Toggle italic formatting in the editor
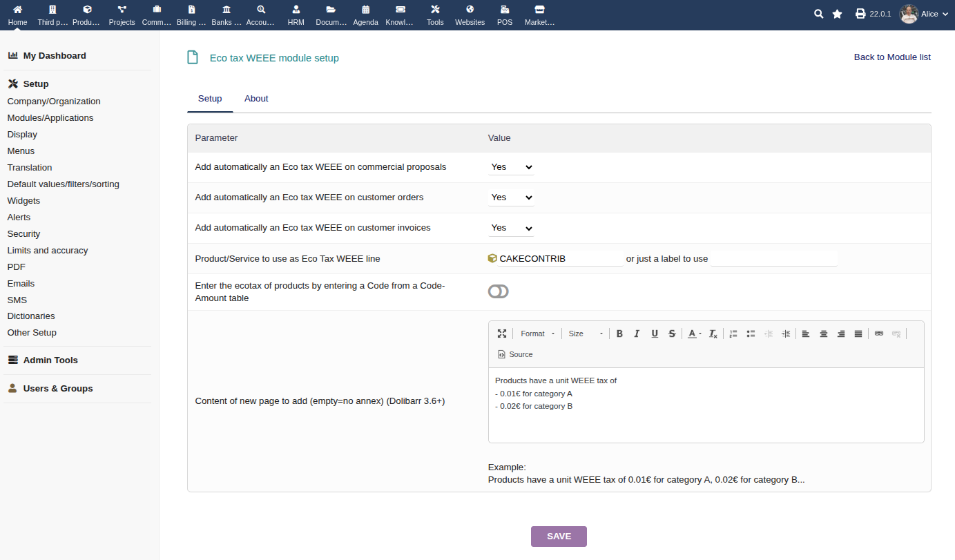 637,334
